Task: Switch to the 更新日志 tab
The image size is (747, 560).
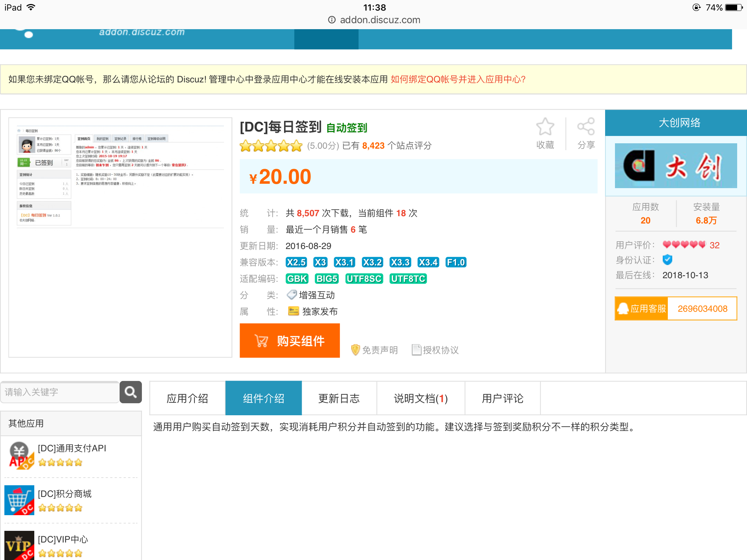Action: point(339,398)
